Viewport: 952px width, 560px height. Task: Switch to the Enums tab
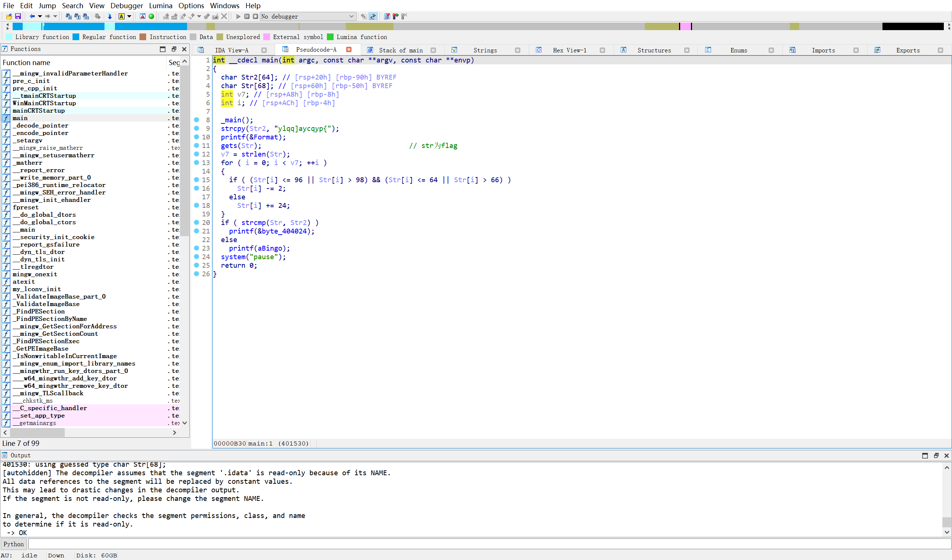(739, 50)
